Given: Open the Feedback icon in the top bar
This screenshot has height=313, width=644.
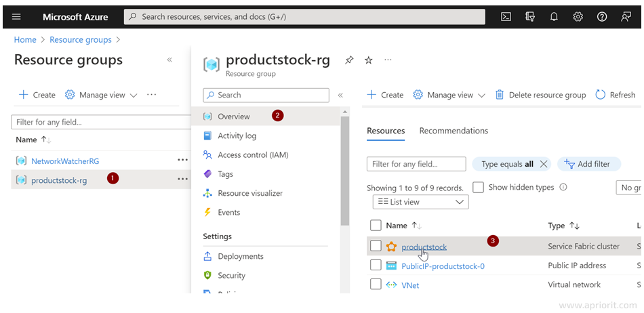Looking at the screenshot, I should tap(626, 17).
